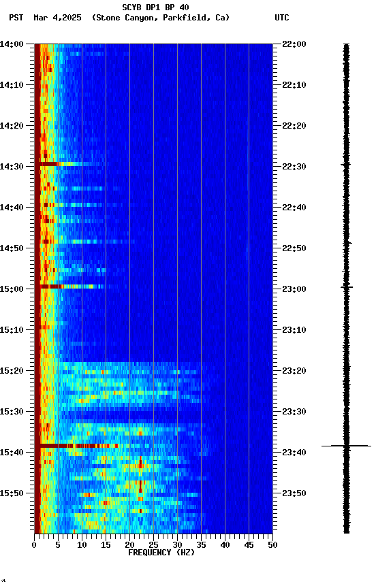Click the red hotspot at 22 Hz near 15:42

140,463
